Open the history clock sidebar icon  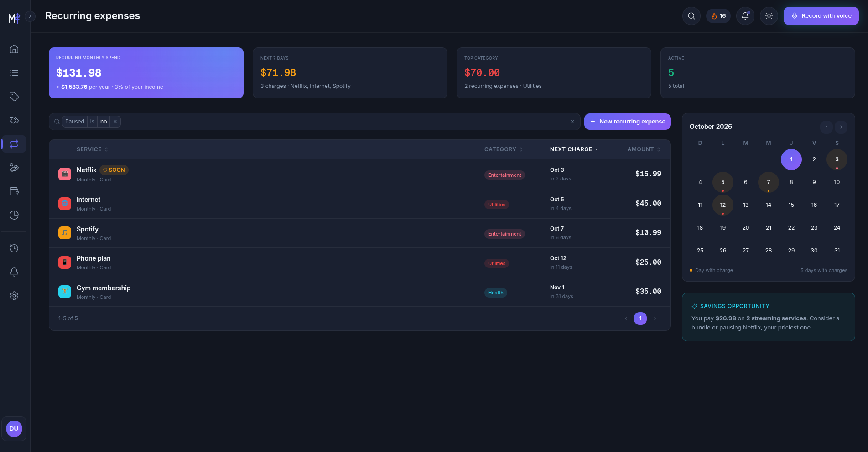[14, 248]
